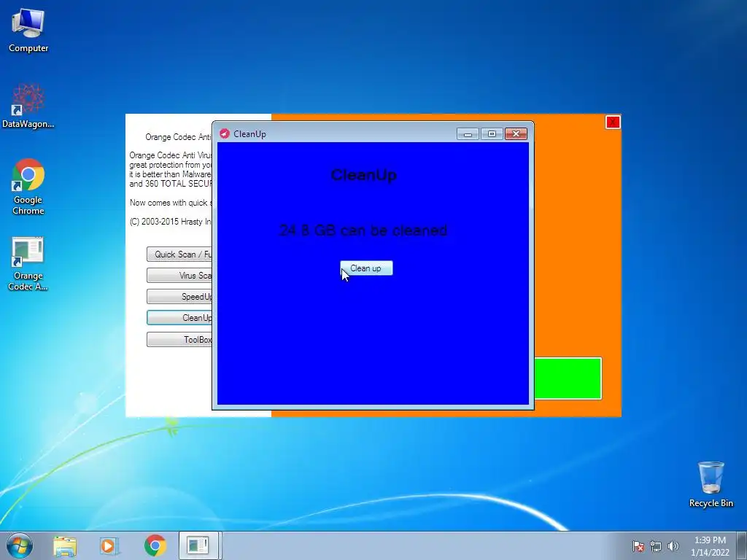Open File Explorer from the taskbar
Image resolution: width=747 pixels, height=560 pixels.
click(65, 545)
